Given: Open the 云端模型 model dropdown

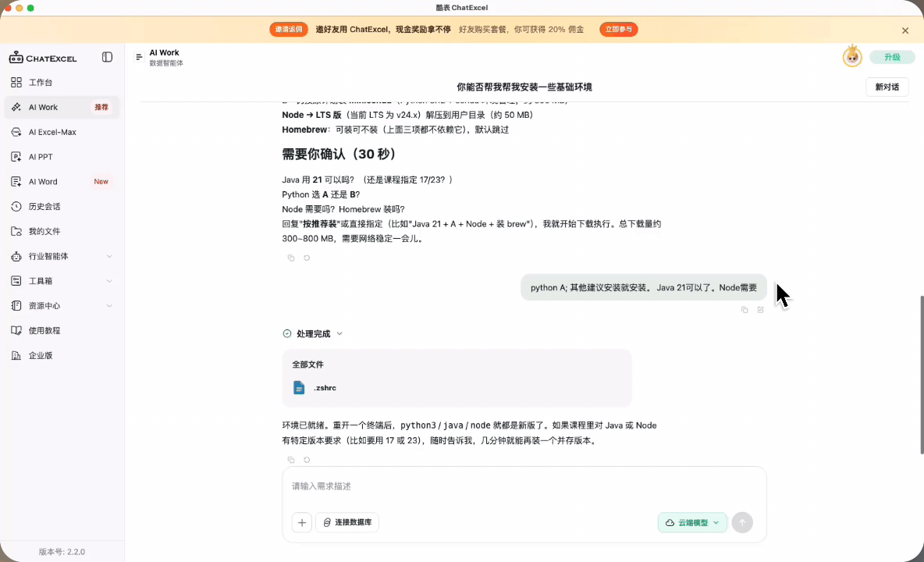Looking at the screenshot, I should pyautogui.click(x=692, y=522).
